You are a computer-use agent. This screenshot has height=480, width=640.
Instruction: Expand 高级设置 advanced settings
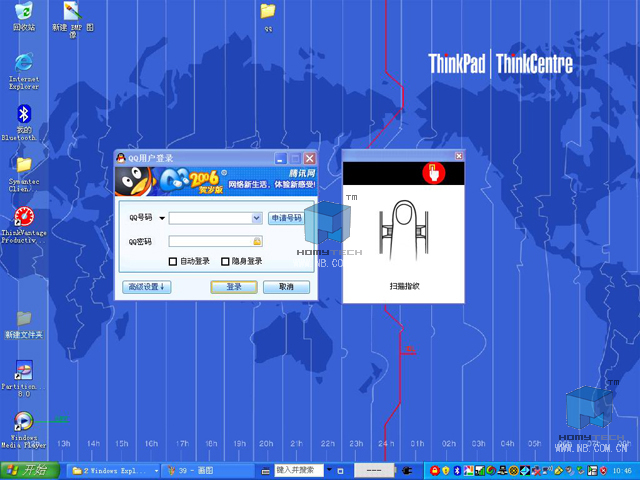(x=147, y=287)
